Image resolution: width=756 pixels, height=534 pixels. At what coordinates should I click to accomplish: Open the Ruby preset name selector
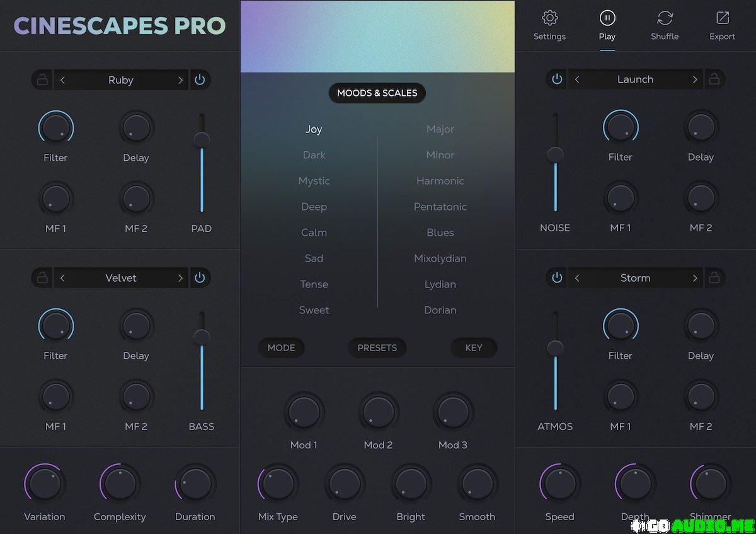121,80
